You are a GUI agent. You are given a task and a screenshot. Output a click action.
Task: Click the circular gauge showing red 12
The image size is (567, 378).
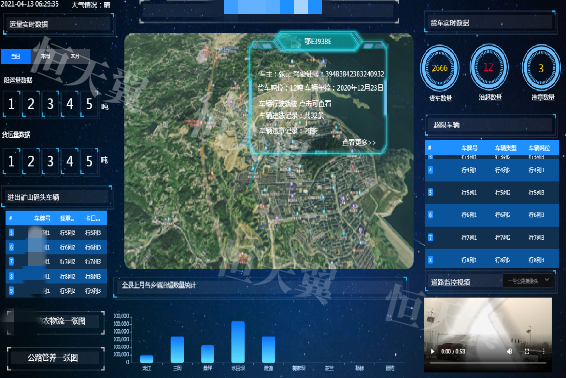[x=489, y=67]
